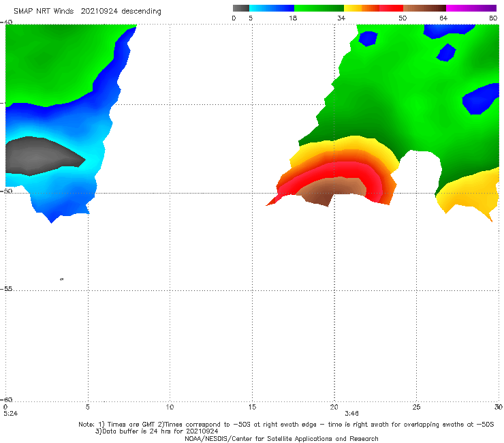
Task: Click the red segment of the color bar
Action: tap(391, 8)
